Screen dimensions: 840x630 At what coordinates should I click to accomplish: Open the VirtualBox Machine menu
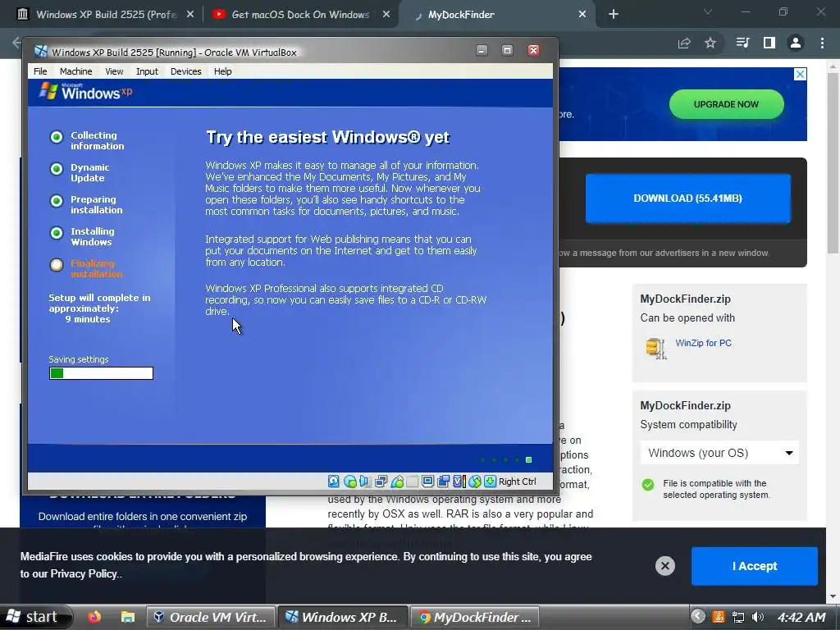click(x=75, y=71)
